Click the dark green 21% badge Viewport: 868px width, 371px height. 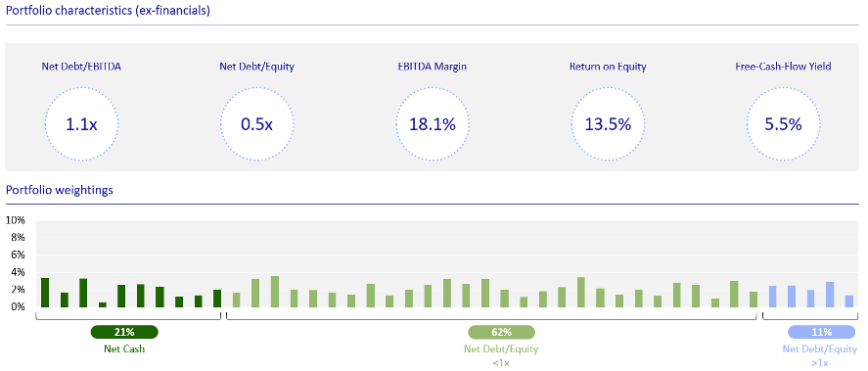[124, 332]
